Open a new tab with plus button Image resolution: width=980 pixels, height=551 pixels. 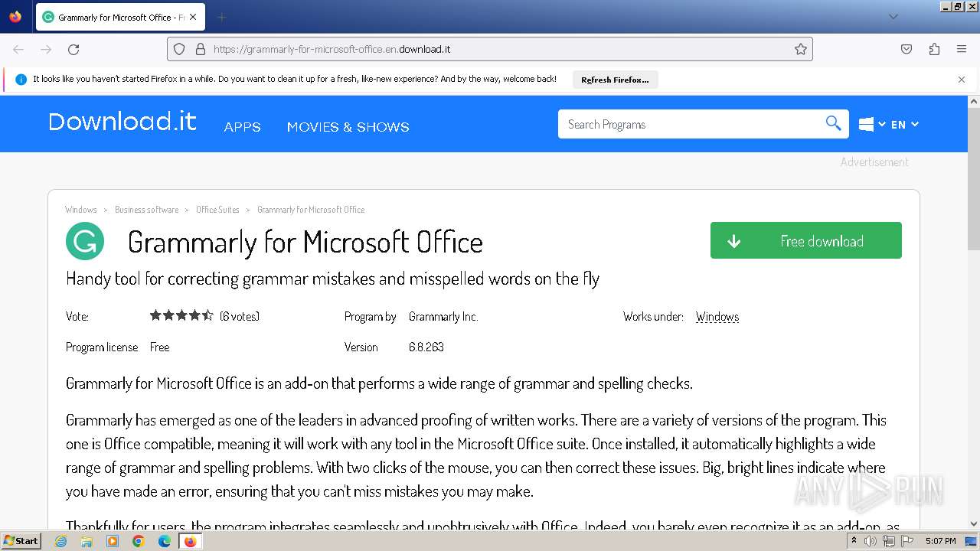[221, 17]
